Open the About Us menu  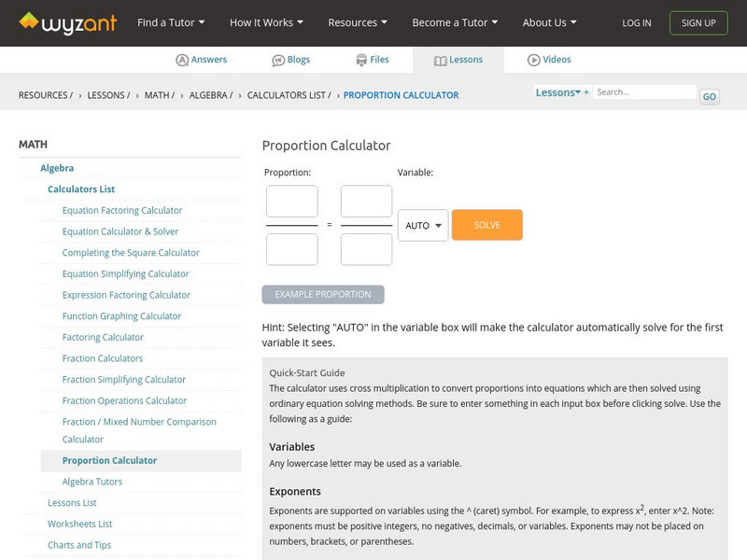(549, 22)
